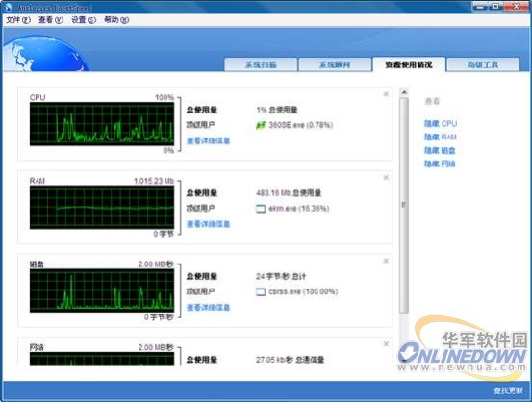Open the 文件(F) menu

point(18,20)
